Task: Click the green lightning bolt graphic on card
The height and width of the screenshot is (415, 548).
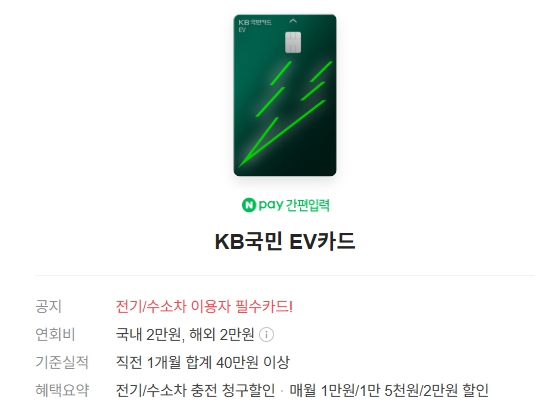Action: coord(285,114)
